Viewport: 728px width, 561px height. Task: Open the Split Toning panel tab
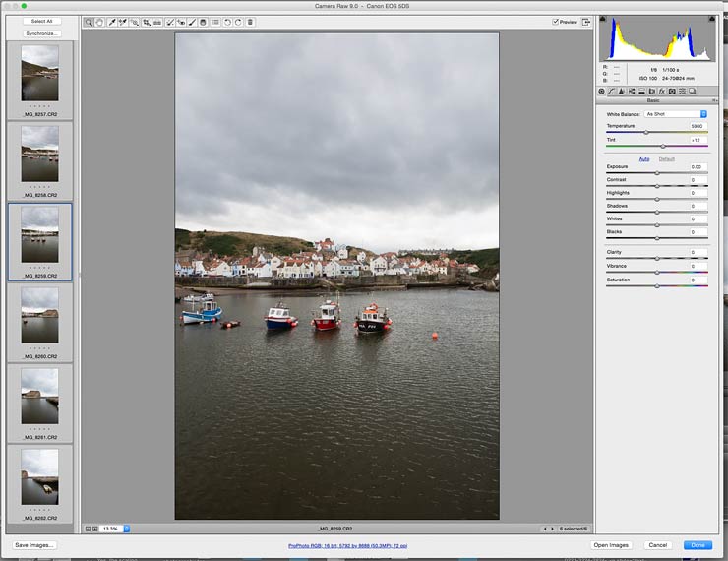point(641,92)
